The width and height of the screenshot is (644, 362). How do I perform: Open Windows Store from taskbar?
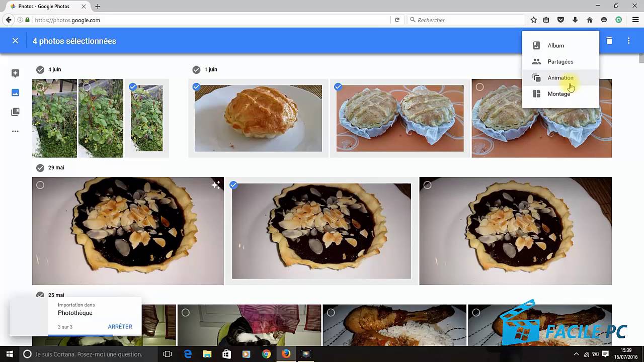226,354
